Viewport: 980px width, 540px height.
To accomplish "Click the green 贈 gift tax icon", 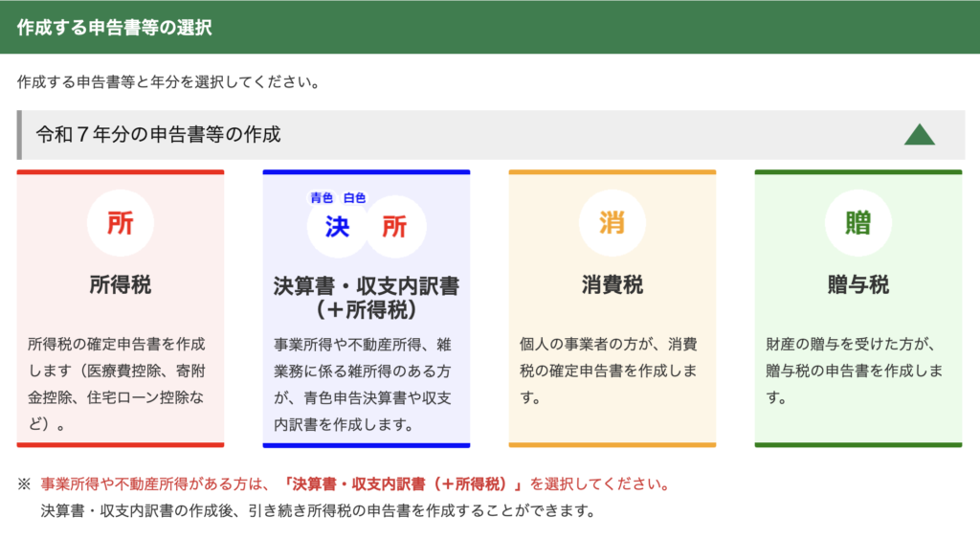I will point(857,224).
